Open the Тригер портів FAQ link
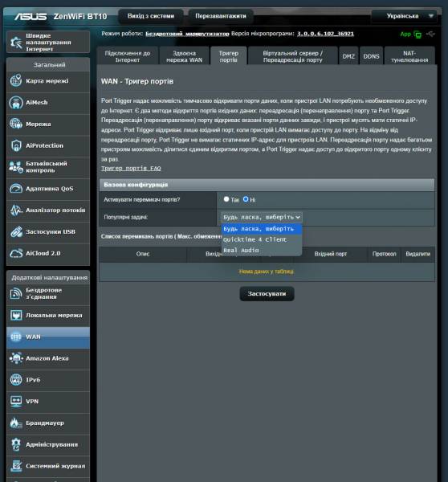The height and width of the screenshot is (482, 448). tap(131, 168)
